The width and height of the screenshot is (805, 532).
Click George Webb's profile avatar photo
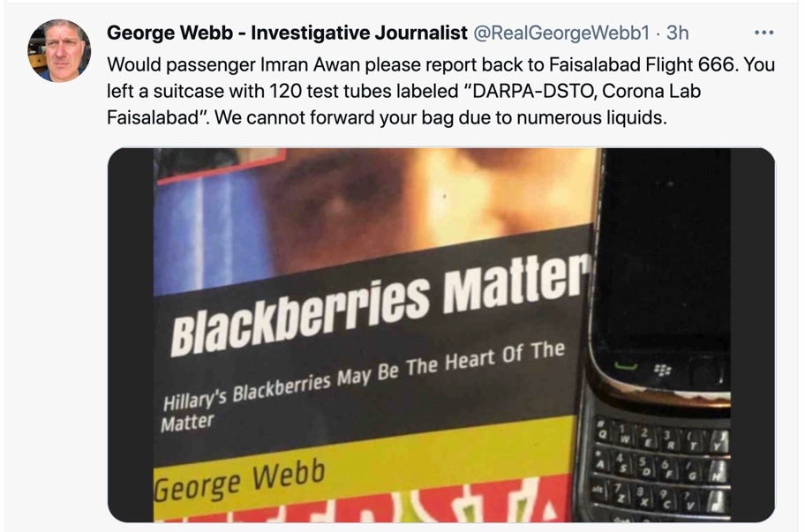[59, 51]
